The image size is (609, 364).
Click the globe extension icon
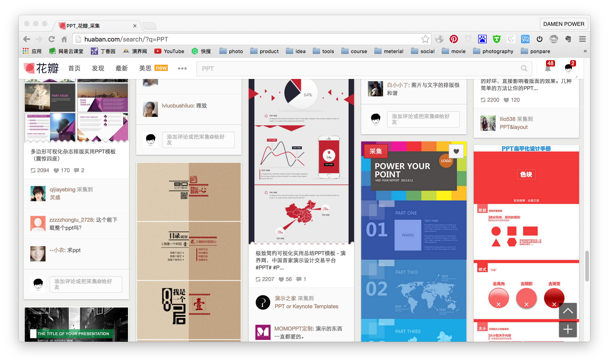tap(439, 39)
